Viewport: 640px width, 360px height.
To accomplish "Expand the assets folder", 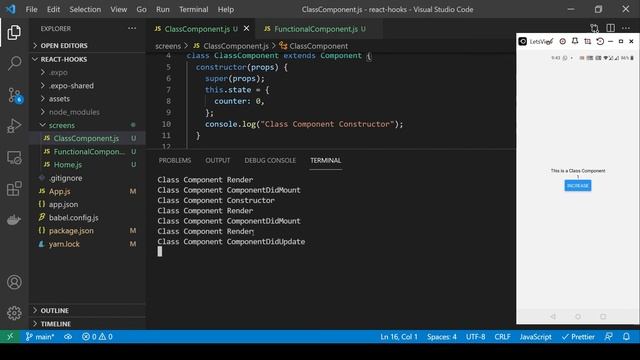I will point(87,99).
